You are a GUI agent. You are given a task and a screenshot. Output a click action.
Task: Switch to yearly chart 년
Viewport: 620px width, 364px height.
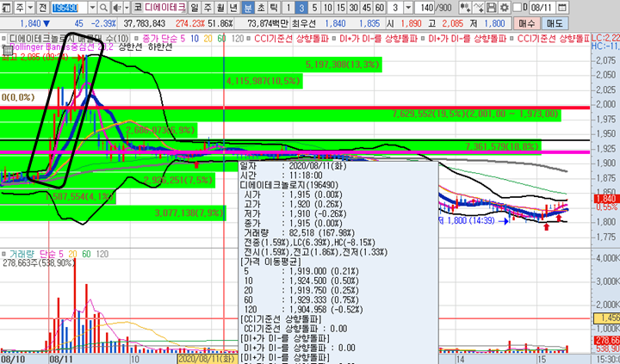click(233, 7)
